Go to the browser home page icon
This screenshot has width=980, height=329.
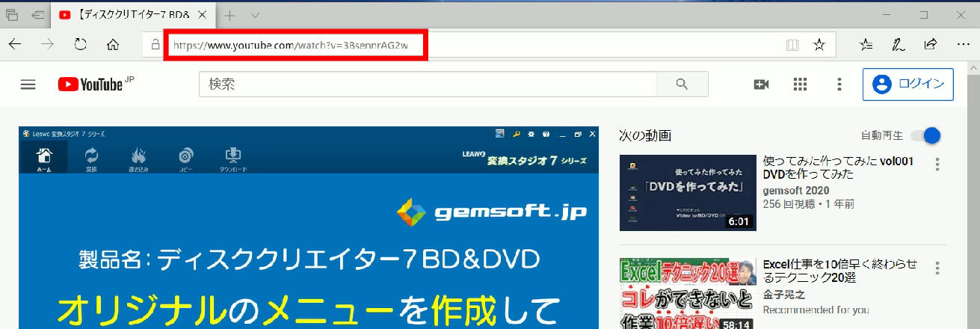point(113,45)
